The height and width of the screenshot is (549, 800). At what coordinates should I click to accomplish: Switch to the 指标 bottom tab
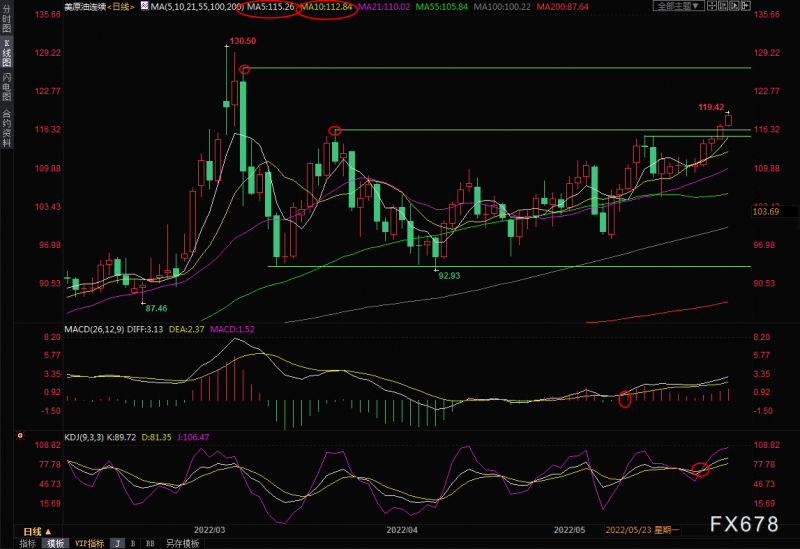click(x=28, y=543)
